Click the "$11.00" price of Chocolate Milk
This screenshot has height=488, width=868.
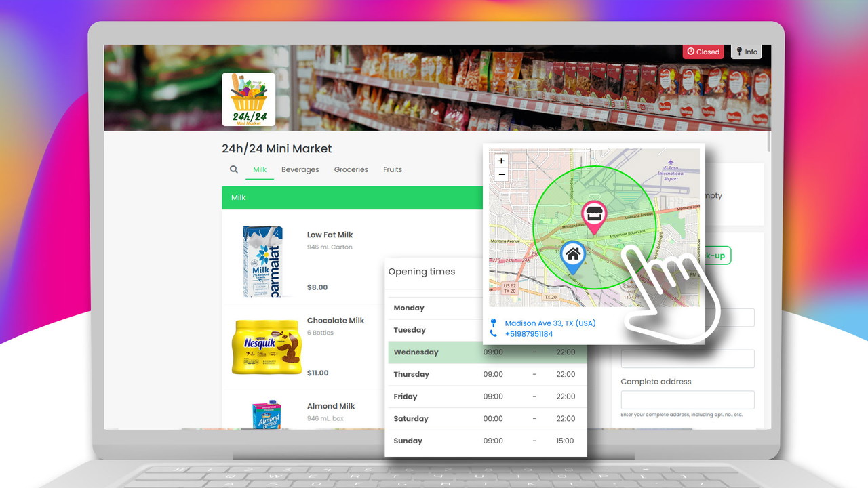[x=318, y=373]
